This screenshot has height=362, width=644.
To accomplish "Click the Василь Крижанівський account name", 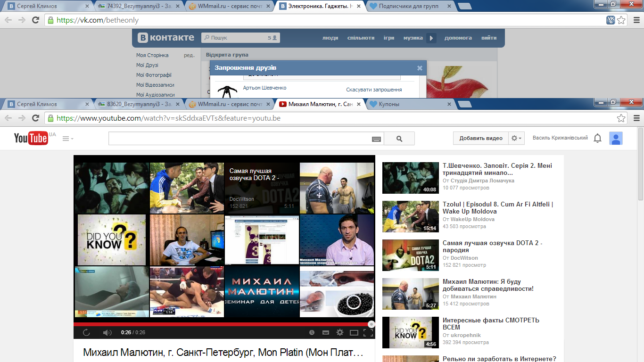I will [x=560, y=138].
